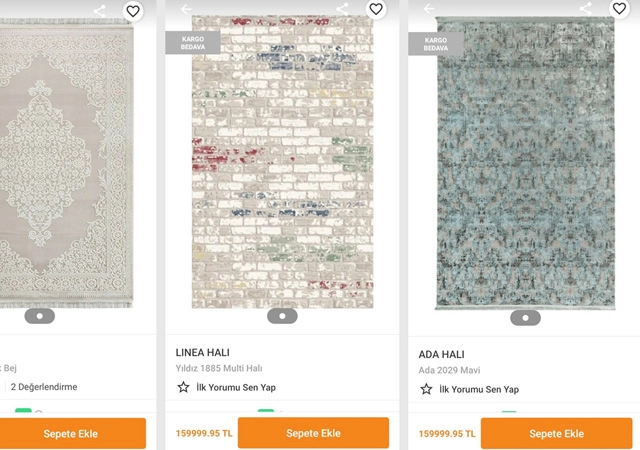Share the Linea Halı Yıldız 1885 rug

pos(343,9)
